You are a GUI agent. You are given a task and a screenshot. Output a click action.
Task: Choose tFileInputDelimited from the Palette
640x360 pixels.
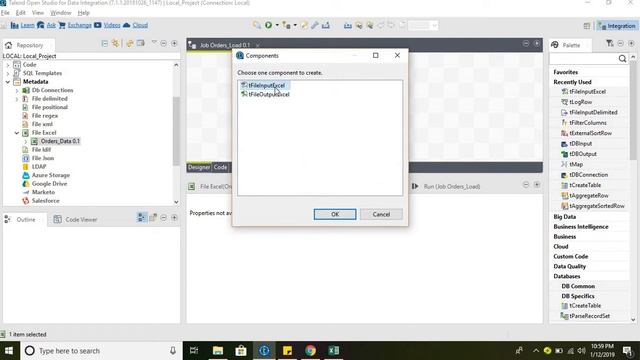coord(593,112)
